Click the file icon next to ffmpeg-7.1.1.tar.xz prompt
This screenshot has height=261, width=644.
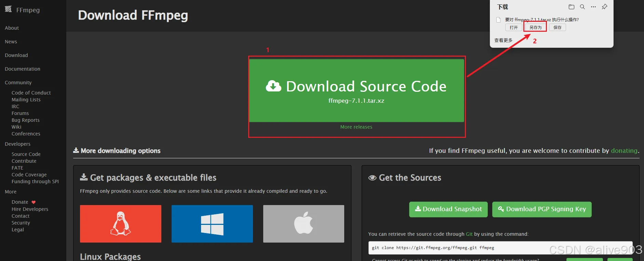pyautogui.click(x=498, y=20)
